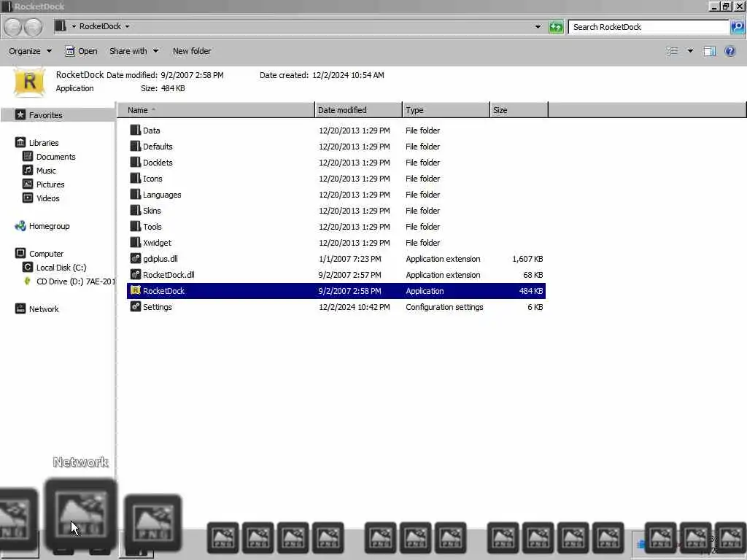Expand the RocketDock breadcrumb arrow

(x=127, y=27)
